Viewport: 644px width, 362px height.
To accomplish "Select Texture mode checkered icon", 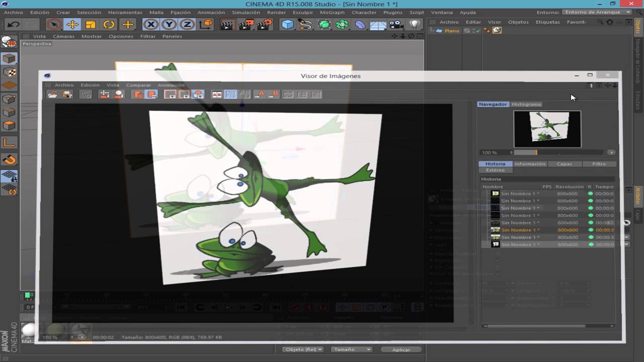I will click(x=9, y=72).
